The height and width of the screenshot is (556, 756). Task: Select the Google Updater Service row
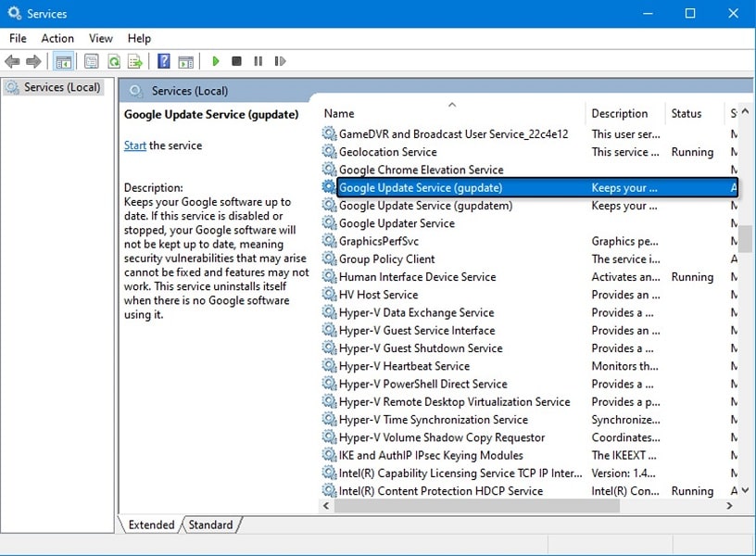pyautogui.click(x=529, y=222)
